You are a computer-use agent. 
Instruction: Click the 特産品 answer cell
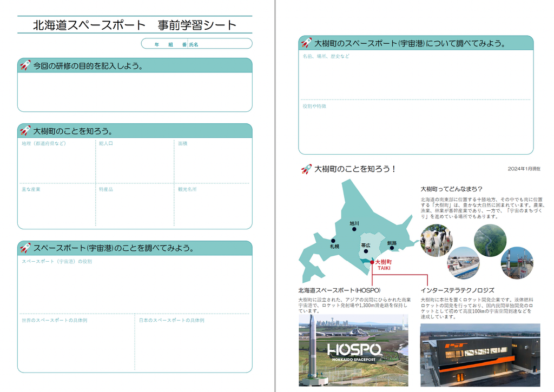[135, 205]
